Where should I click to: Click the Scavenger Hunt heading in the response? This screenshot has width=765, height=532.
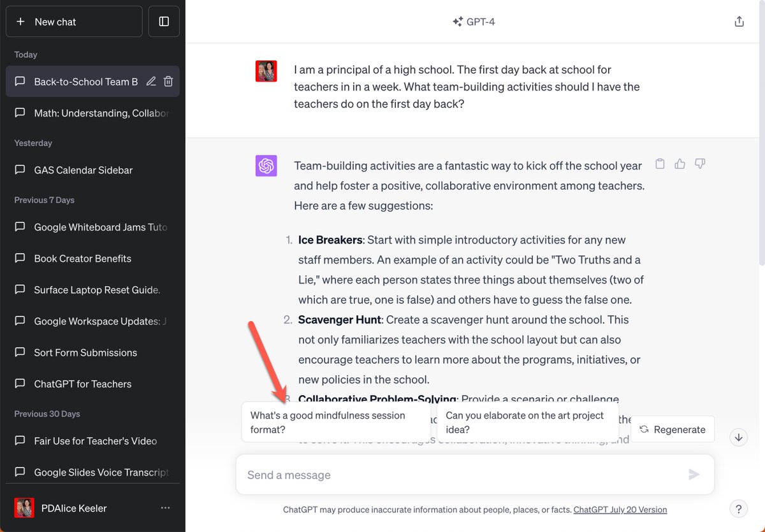click(340, 319)
